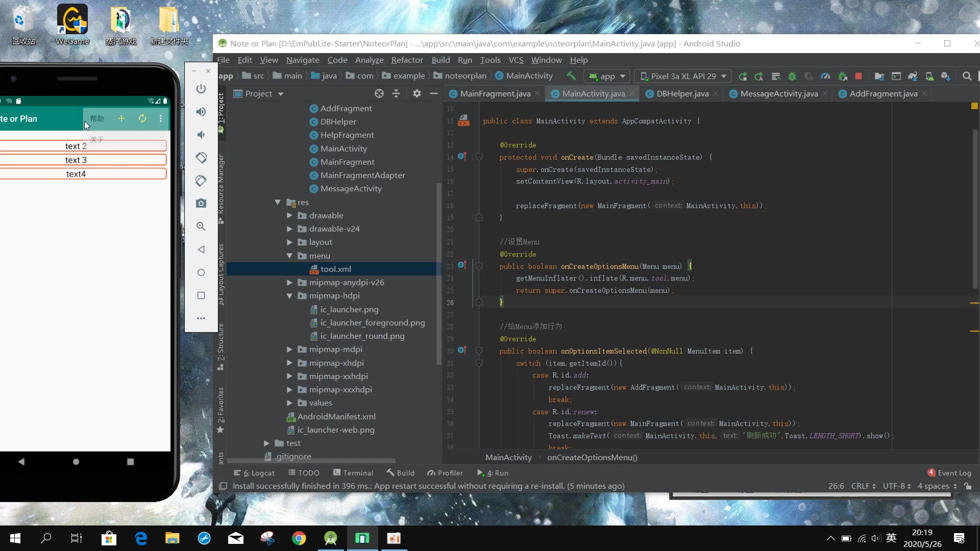Open emulator extended controls three dots

201,318
